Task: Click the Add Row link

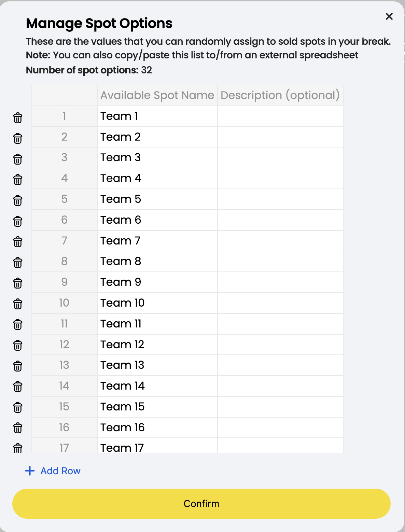Action: (60, 471)
